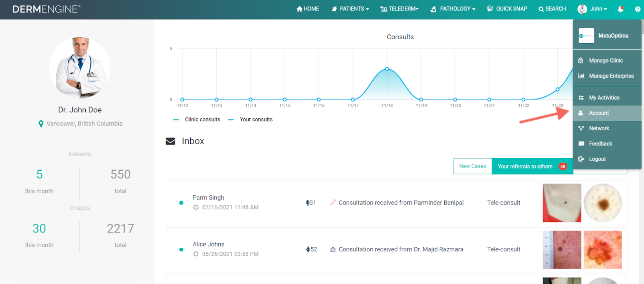Click the Manage Enterprise chart icon
The height and width of the screenshot is (284, 644).
(x=581, y=76)
